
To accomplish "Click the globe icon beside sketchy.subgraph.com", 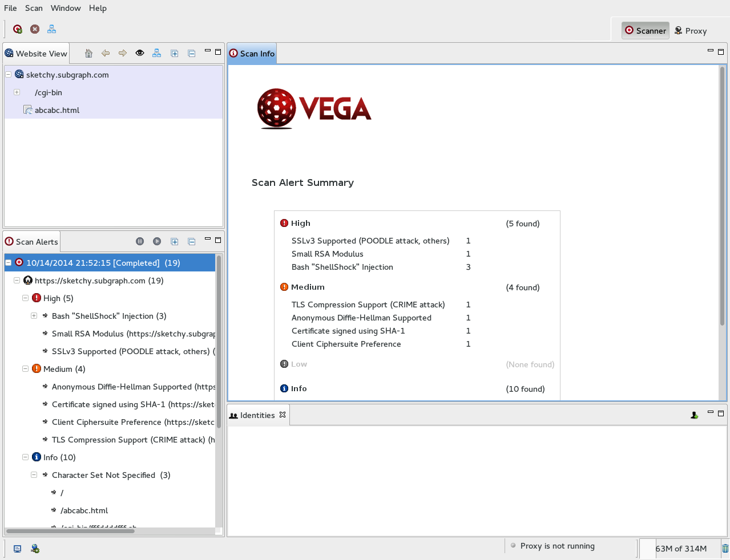I will pyautogui.click(x=19, y=74).
